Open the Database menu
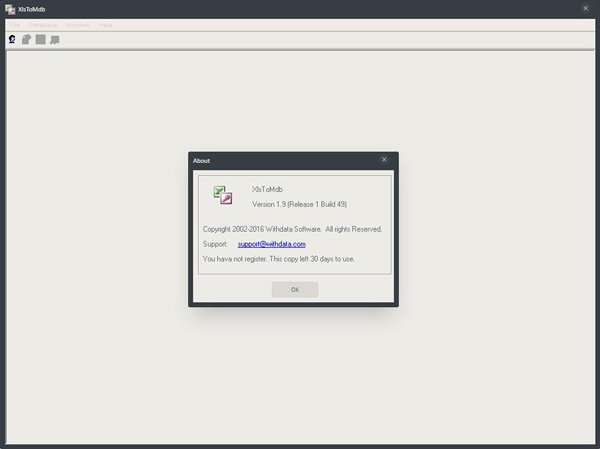 click(43, 25)
